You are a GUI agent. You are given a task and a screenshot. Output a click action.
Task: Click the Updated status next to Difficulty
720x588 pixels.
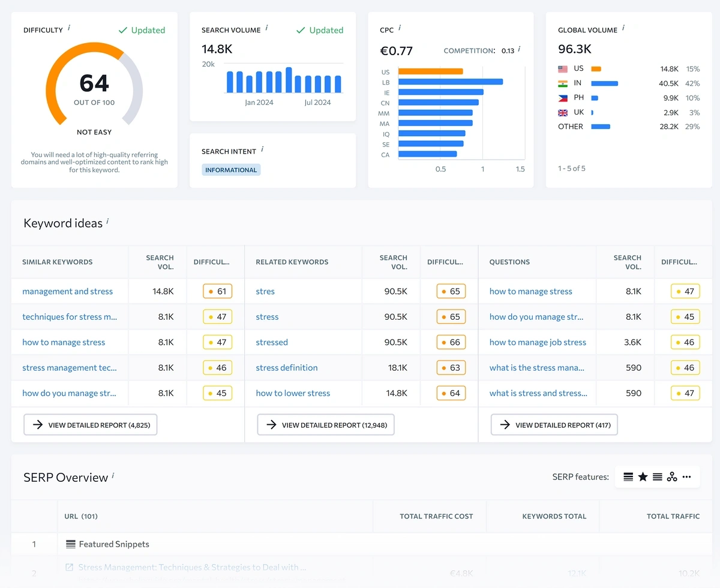tap(142, 30)
